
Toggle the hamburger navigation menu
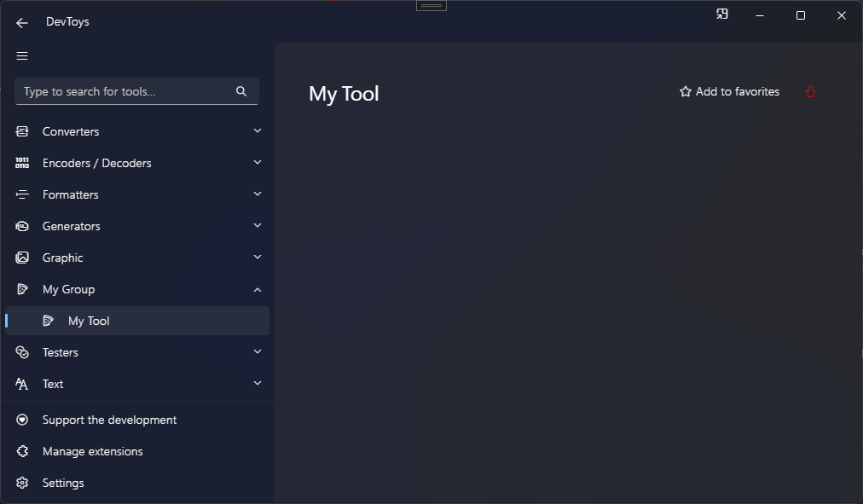(22, 56)
